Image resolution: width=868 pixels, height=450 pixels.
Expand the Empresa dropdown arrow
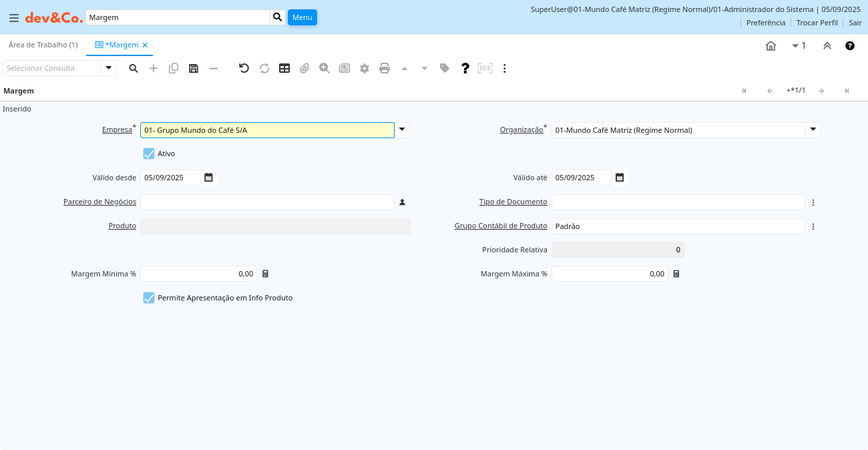(402, 130)
